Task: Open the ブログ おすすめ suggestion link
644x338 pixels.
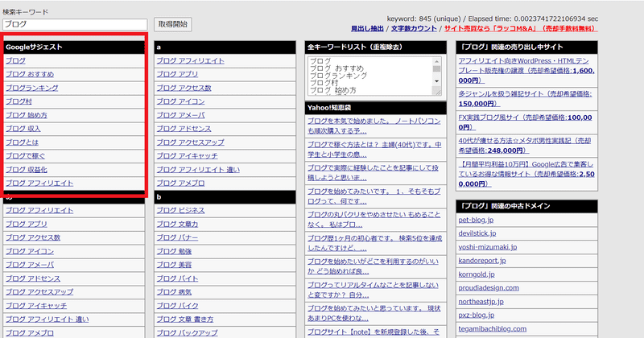Action: (x=30, y=74)
